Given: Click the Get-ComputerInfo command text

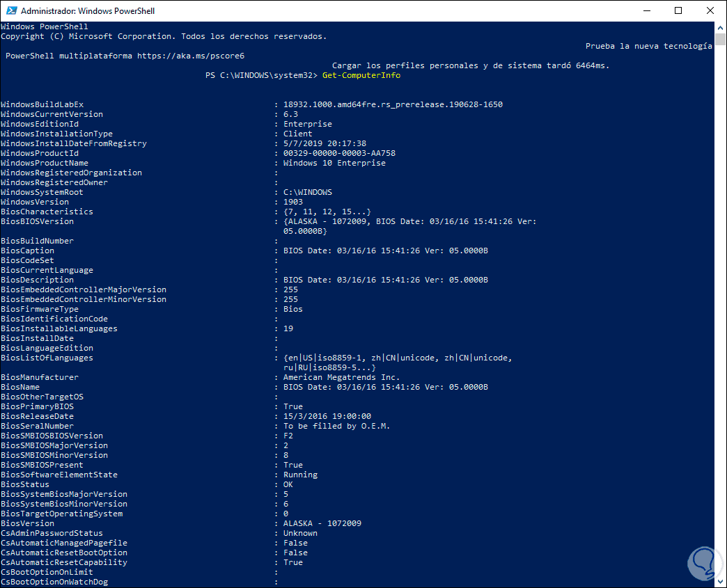Looking at the screenshot, I should [361, 75].
